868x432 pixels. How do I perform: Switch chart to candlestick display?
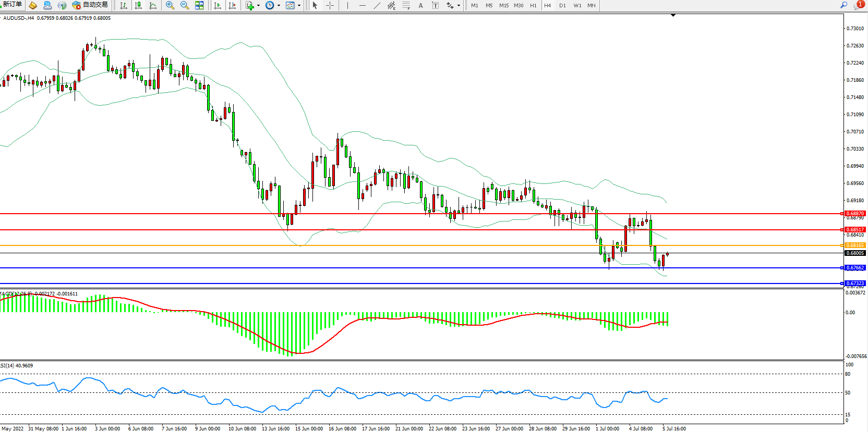[138, 5]
